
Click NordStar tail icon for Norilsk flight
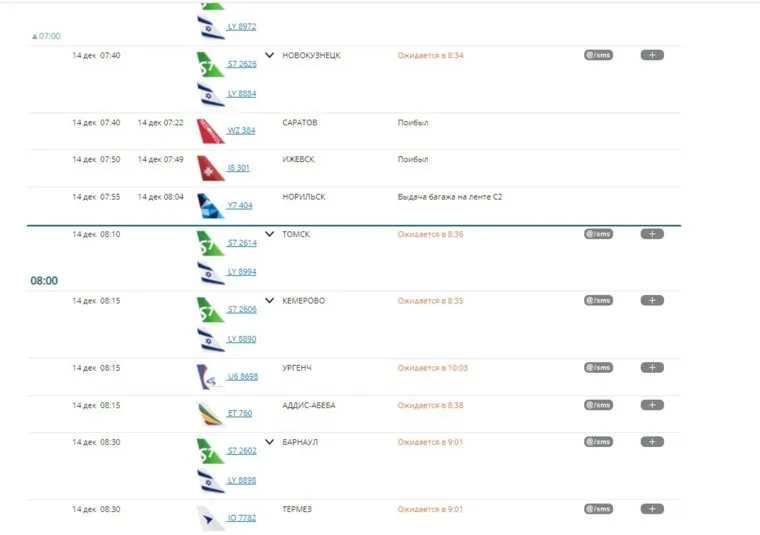click(x=210, y=205)
